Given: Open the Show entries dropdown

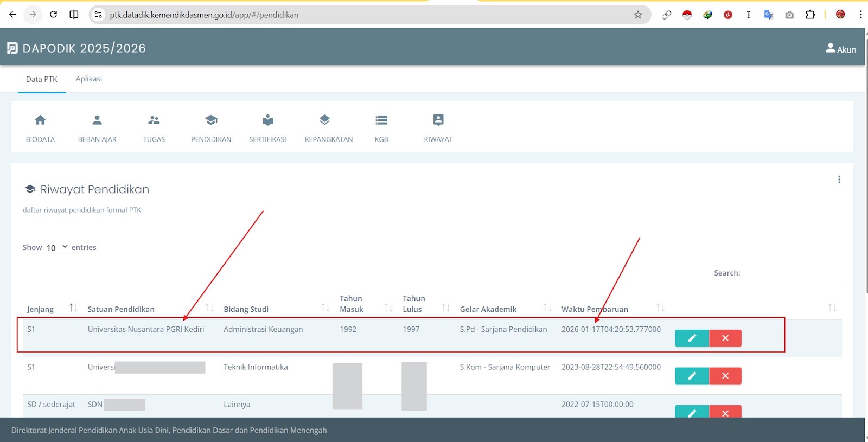Looking at the screenshot, I should point(56,247).
